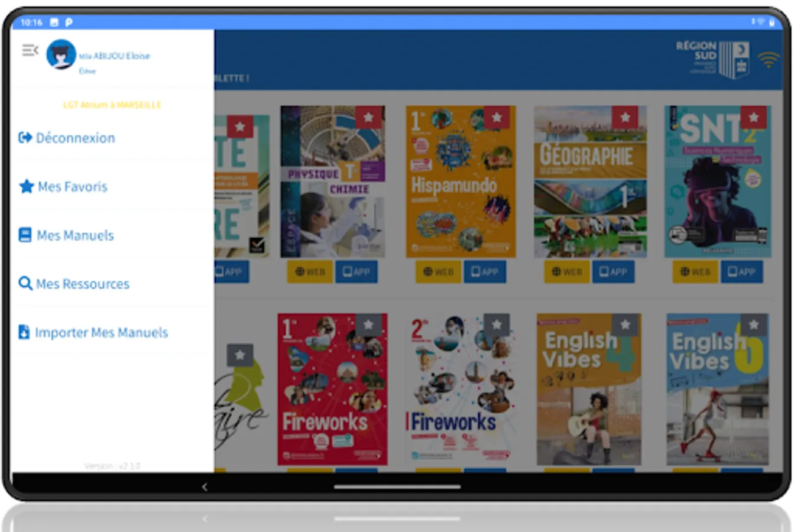
Task: Add the red Fireworks 1re book to favorites
Action: coord(368,325)
